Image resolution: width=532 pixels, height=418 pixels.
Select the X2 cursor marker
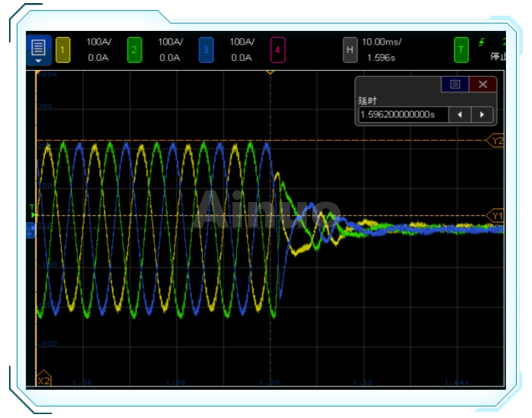[x=43, y=381]
